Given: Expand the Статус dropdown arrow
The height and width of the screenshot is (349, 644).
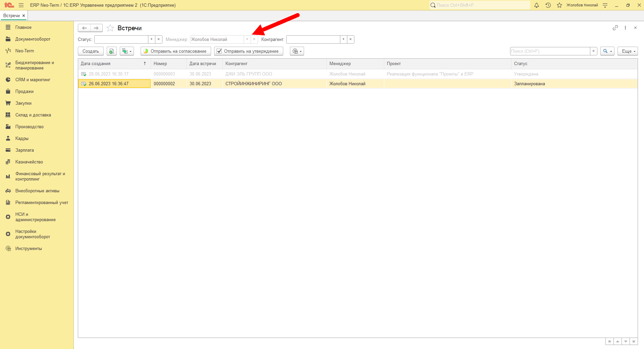Looking at the screenshot, I should pyautogui.click(x=152, y=39).
